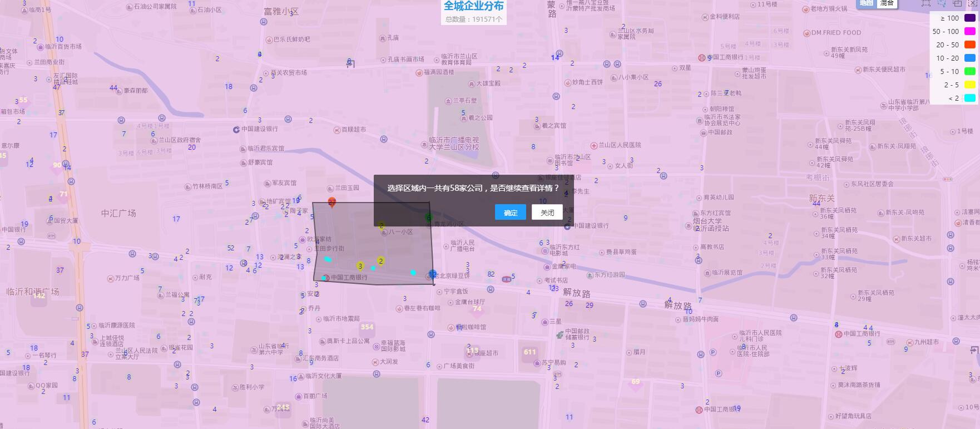
Task: Click the 兰亭石壁 map label
Action: [464, 101]
